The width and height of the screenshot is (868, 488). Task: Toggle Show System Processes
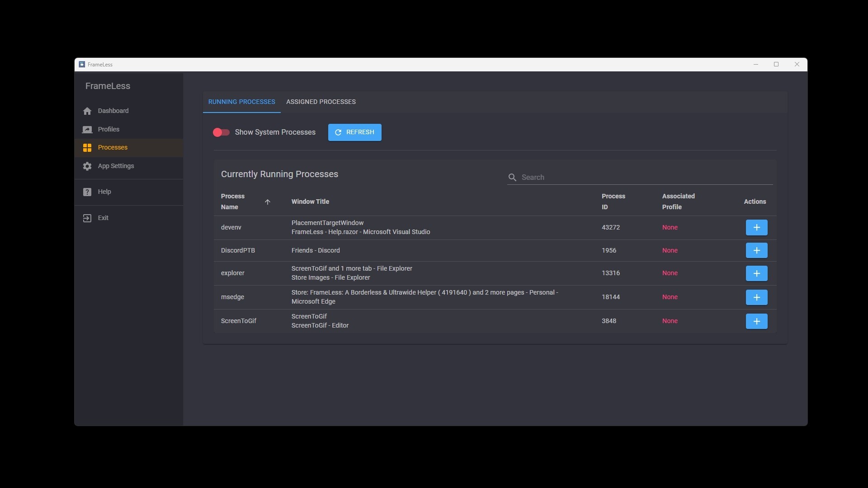221,132
